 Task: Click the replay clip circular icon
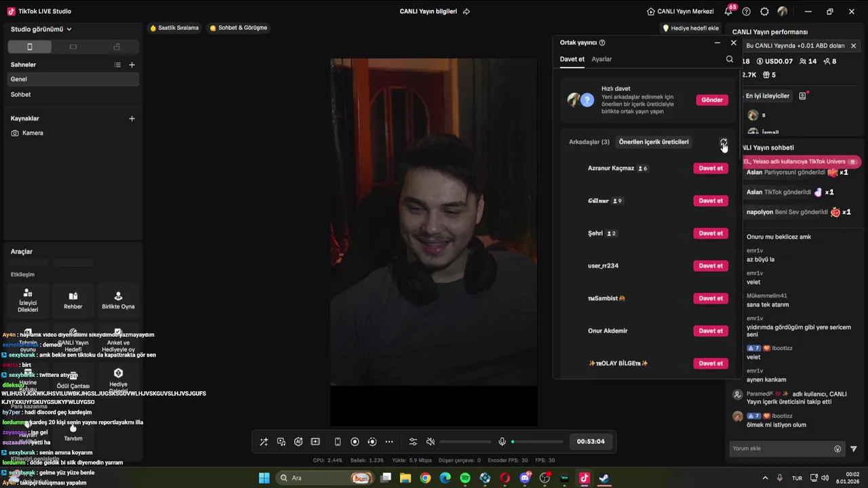[x=372, y=442]
